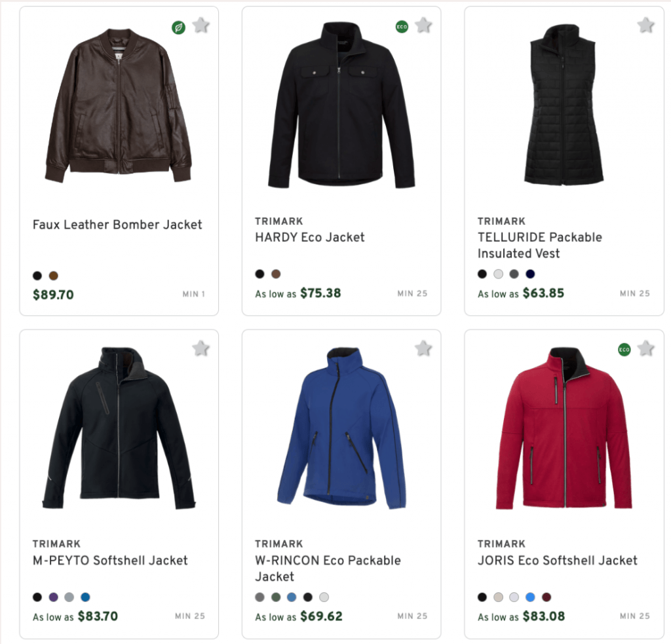Open the Faux Leather Bomber Jacket product page
The width and height of the screenshot is (671, 644).
(117, 225)
